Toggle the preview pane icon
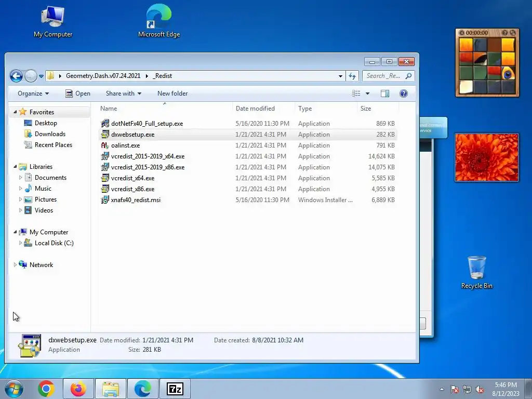The height and width of the screenshot is (399, 532). [x=385, y=94]
